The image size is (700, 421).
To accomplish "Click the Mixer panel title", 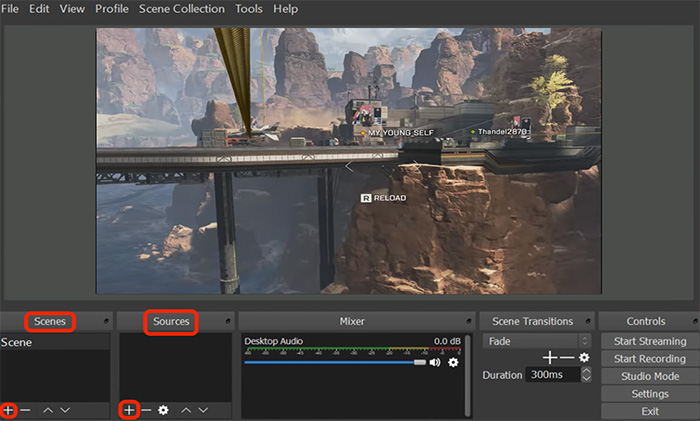I will [352, 321].
